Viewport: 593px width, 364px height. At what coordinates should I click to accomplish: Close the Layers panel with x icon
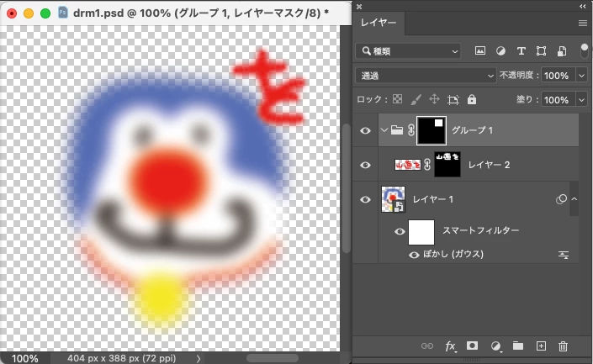359,7
